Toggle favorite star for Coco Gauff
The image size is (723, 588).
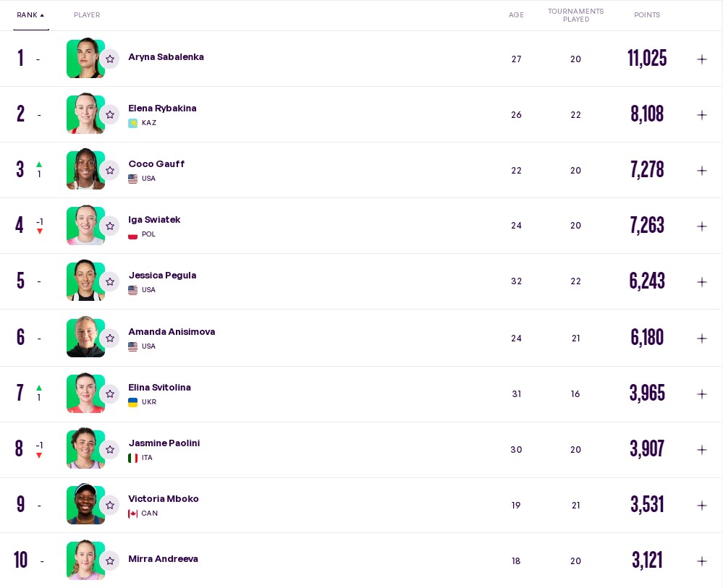pyautogui.click(x=110, y=170)
